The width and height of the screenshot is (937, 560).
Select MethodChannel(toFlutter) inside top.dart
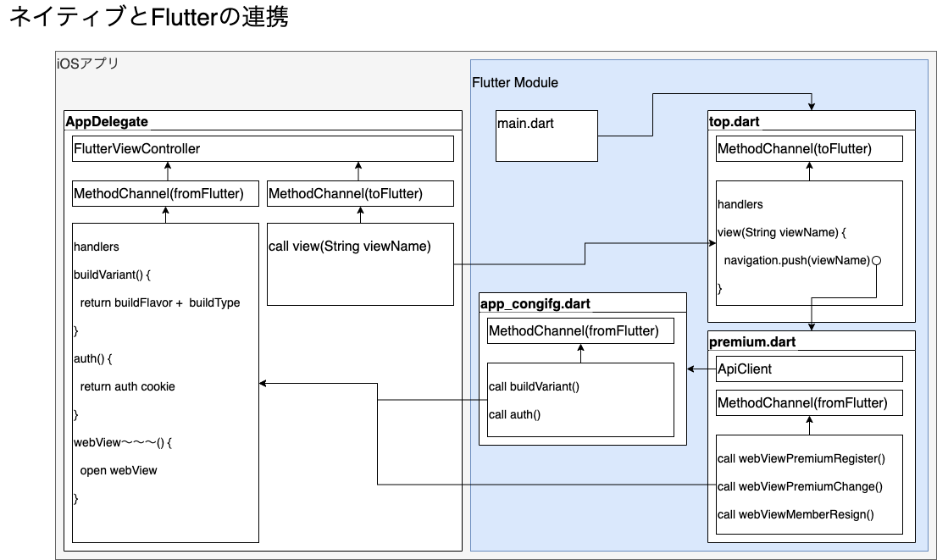(x=810, y=149)
